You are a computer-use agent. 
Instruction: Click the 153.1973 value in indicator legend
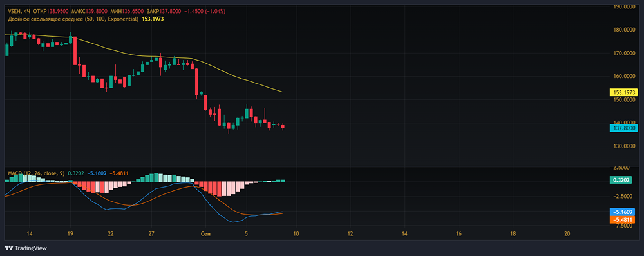(x=152, y=19)
